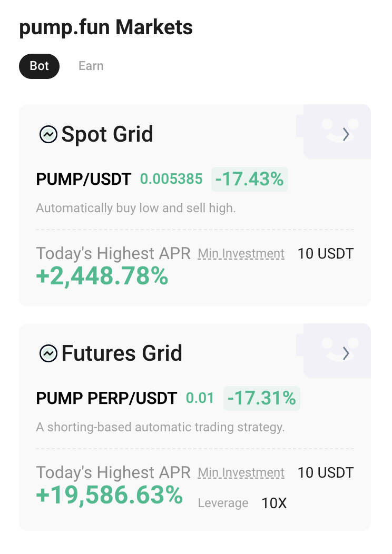392x554 pixels.
Task: Click the +19,586.63% APR value
Action: (x=110, y=495)
